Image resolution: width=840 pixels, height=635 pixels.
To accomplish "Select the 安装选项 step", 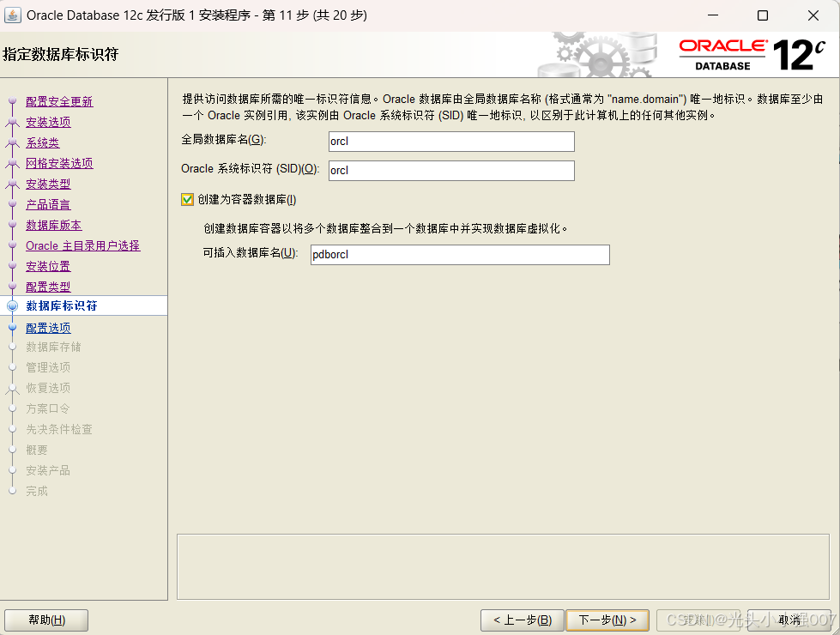I will pos(48,122).
